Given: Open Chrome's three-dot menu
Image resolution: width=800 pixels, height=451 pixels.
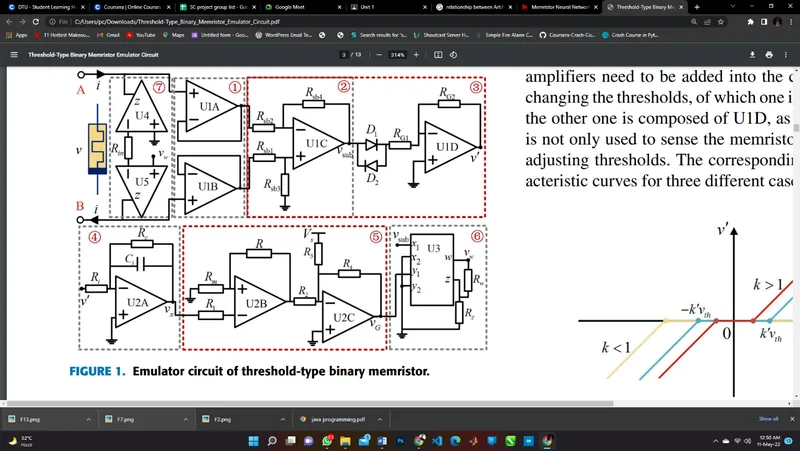Looking at the screenshot, I should 790,22.
